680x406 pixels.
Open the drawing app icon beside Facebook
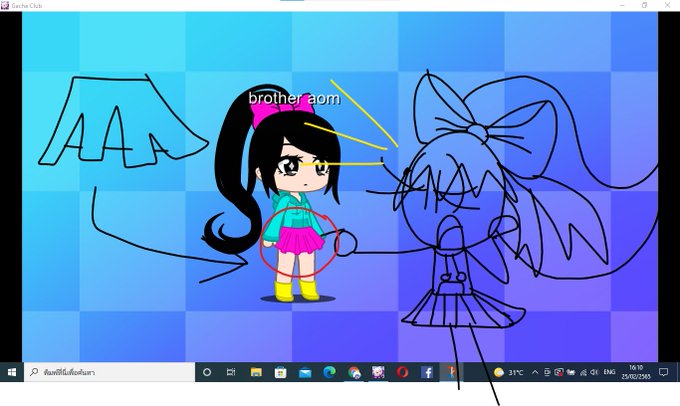(x=451, y=372)
